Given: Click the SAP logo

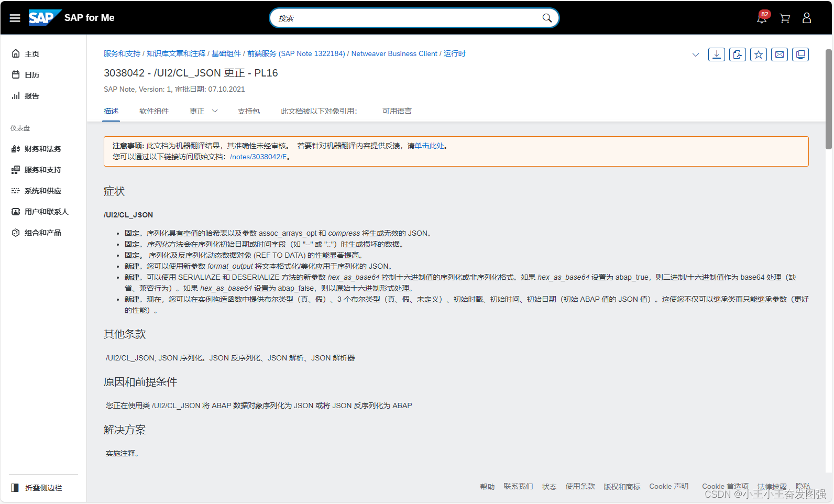Looking at the screenshot, I should coord(45,18).
